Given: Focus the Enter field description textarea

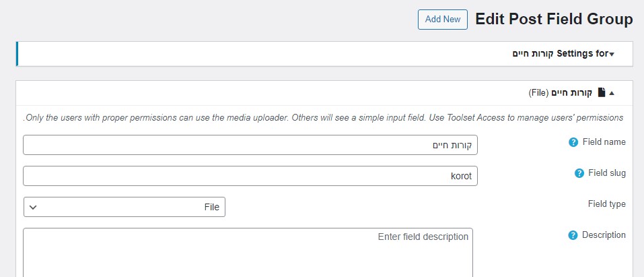Looking at the screenshot, I should click(x=248, y=252).
